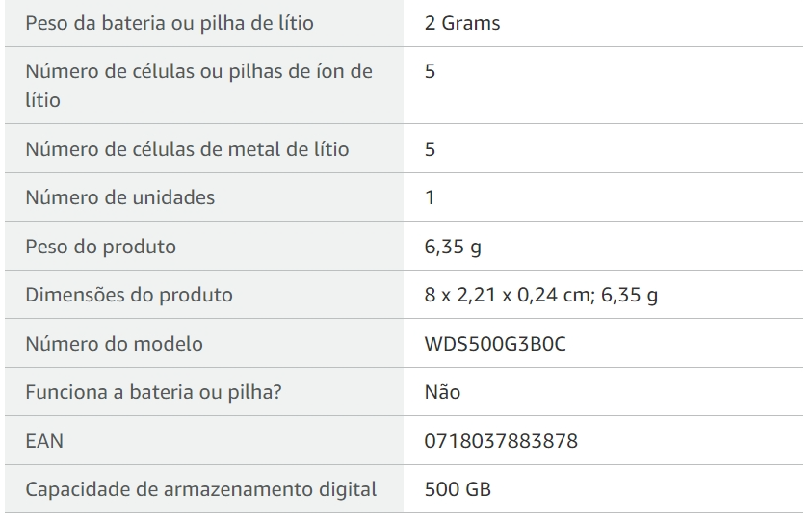This screenshot has height=523, width=812.
Task: Click the 'Número de unidades' label
Action: point(120,197)
